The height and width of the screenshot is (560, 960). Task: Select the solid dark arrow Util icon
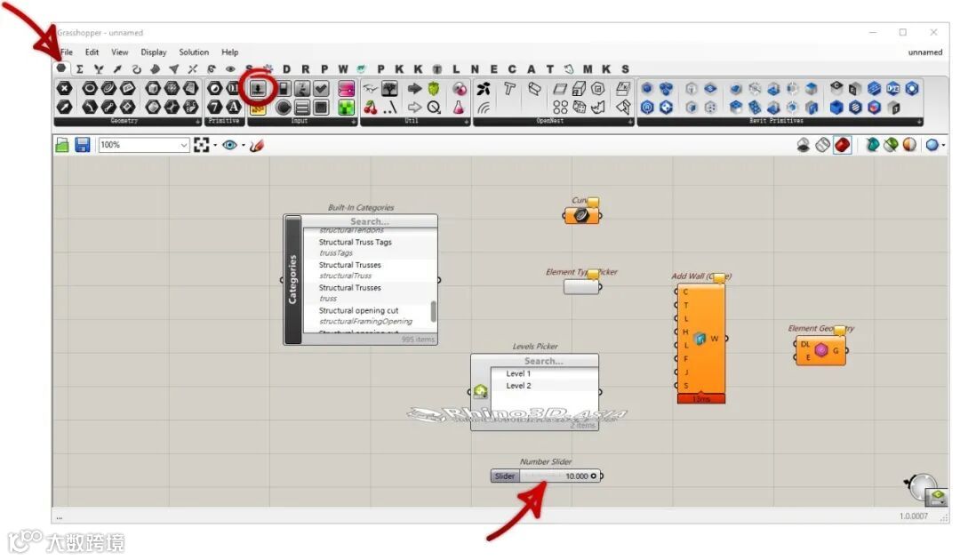click(414, 89)
